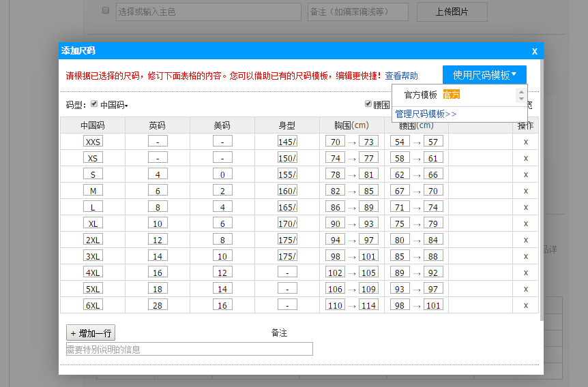This screenshot has width=588, height=387.
Task: Delete the XXS size row
Action: [525, 142]
